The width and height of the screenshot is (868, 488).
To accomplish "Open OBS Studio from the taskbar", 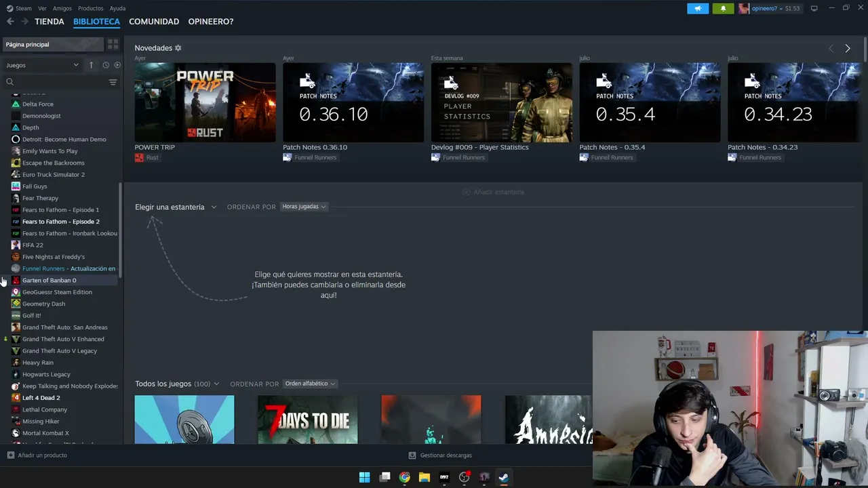I will [x=465, y=477].
